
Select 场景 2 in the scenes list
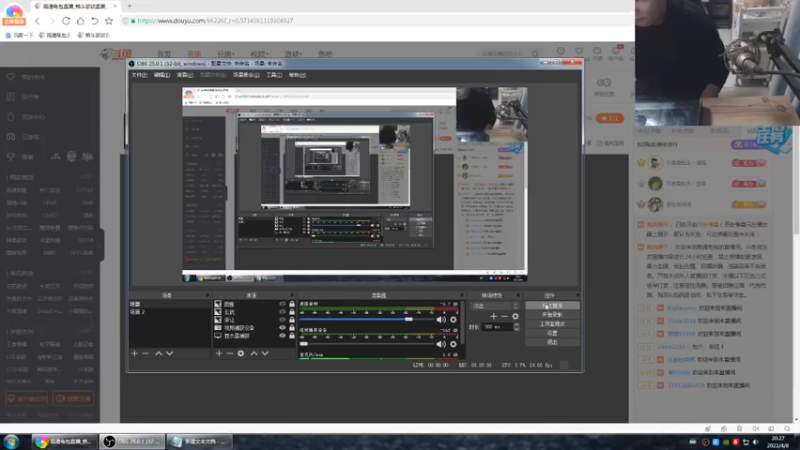(138, 312)
